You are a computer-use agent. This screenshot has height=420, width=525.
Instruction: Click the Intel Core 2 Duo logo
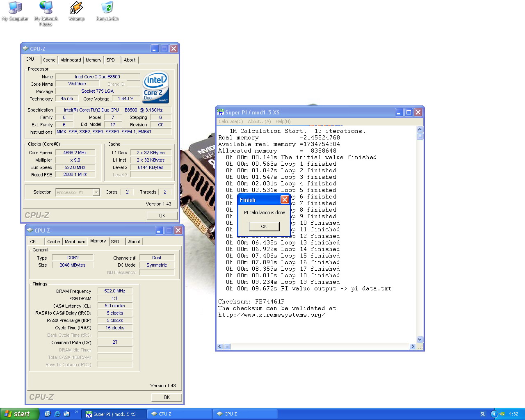point(156,87)
